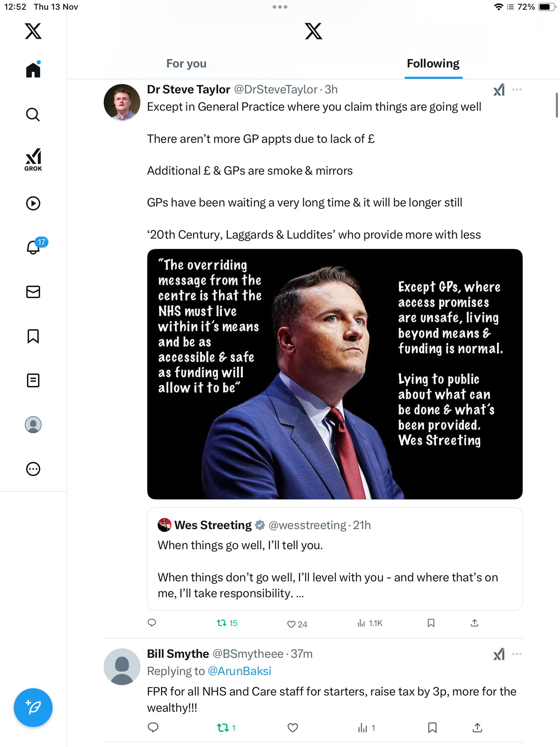Open the Video tab play icon
The width and height of the screenshot is (560, 747).
(33, 203)
